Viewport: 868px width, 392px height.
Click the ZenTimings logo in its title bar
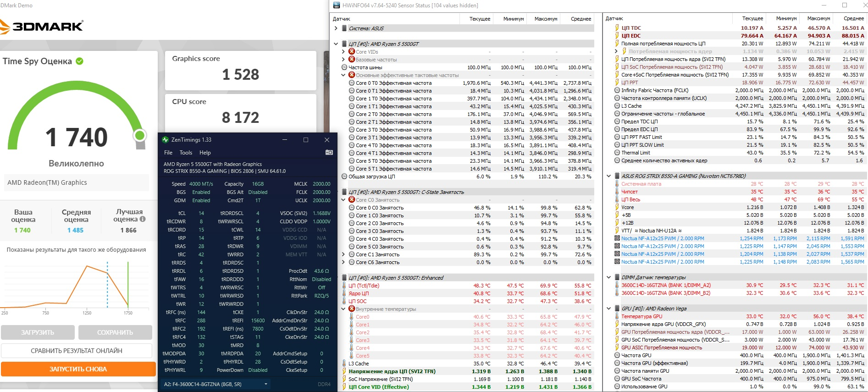166,140
